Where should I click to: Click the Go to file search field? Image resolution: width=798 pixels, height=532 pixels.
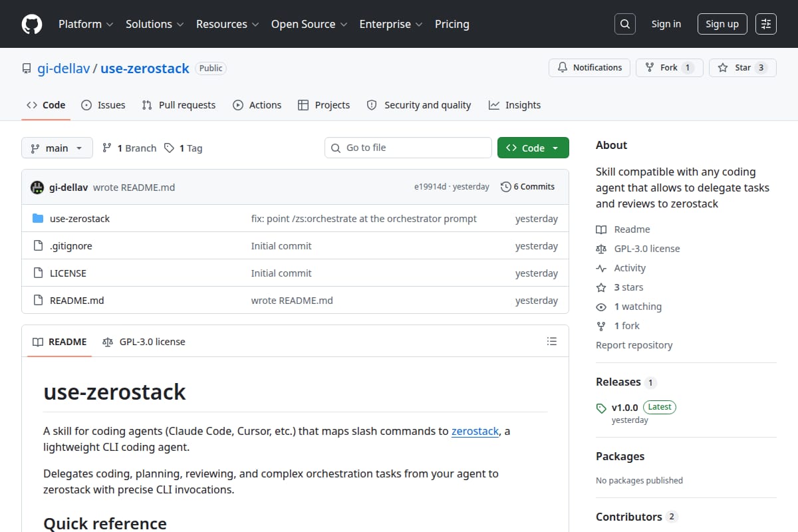408,148
